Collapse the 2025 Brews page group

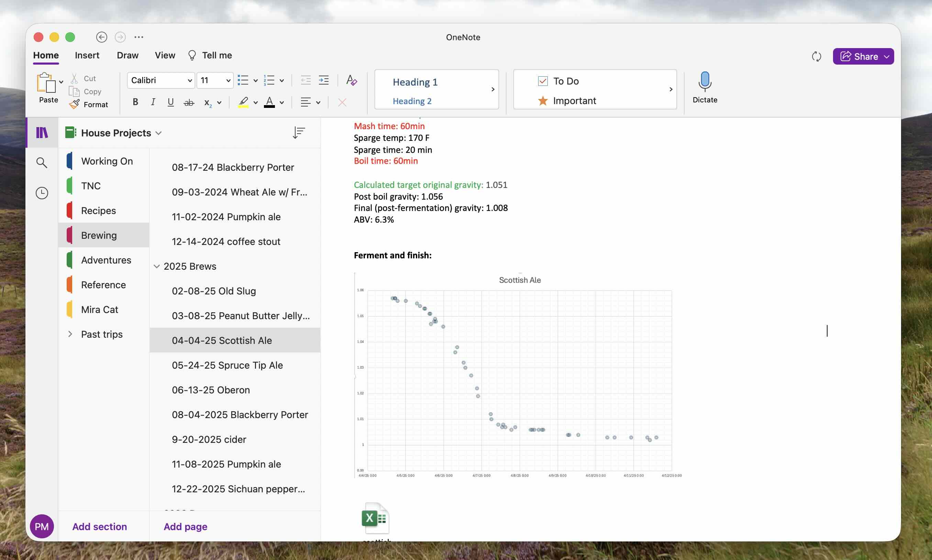157,266
